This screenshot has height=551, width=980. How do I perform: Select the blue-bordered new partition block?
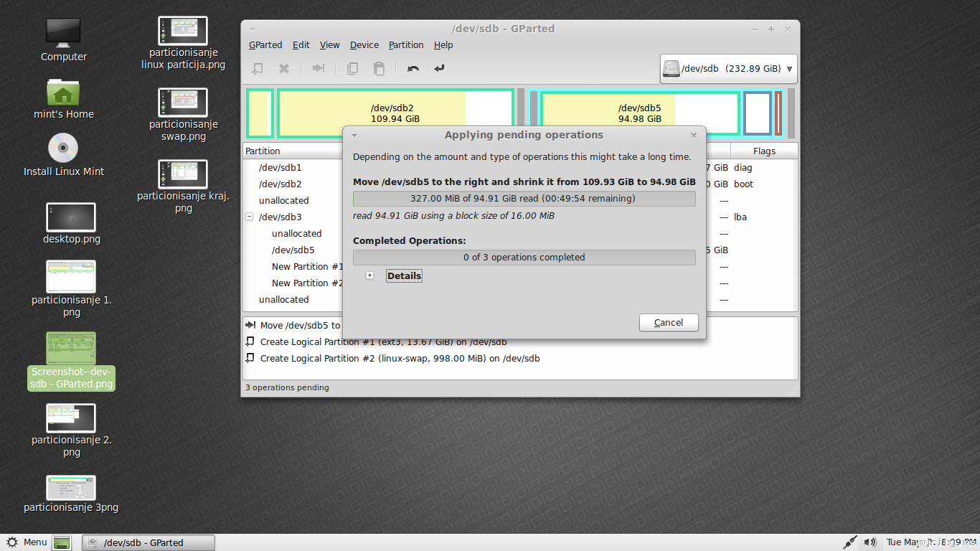tap(758, 113)
